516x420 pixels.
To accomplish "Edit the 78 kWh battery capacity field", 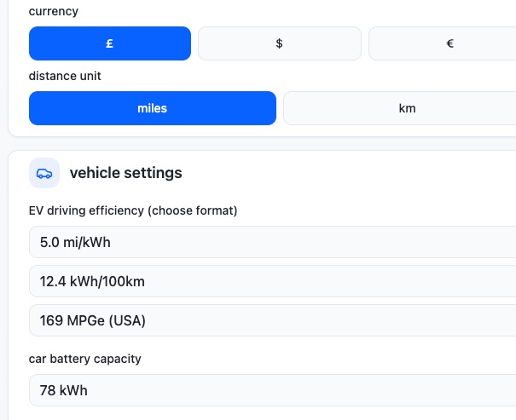I will coord(273,390).
